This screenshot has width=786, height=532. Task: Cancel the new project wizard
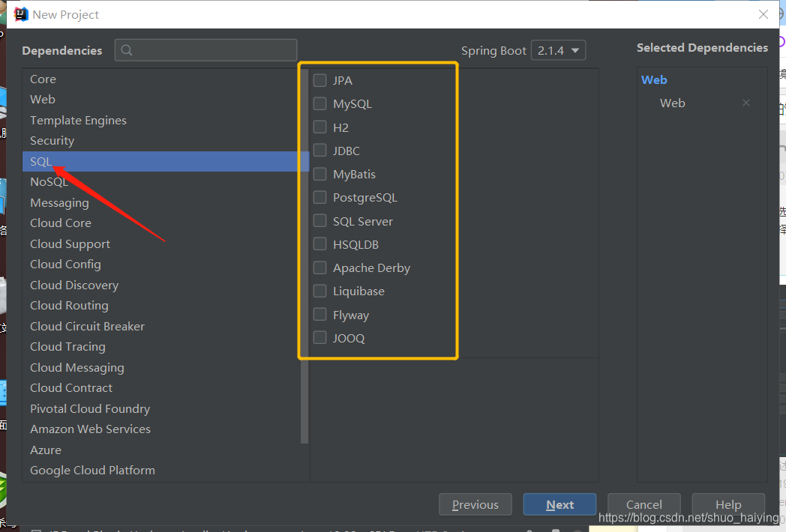point(644,504)
